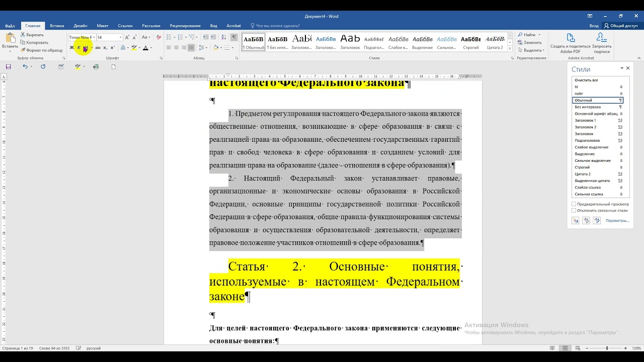644x362 pixels.
Task: Open the Параметры... link in the Стили pane
Action: [x=617, y=221]
